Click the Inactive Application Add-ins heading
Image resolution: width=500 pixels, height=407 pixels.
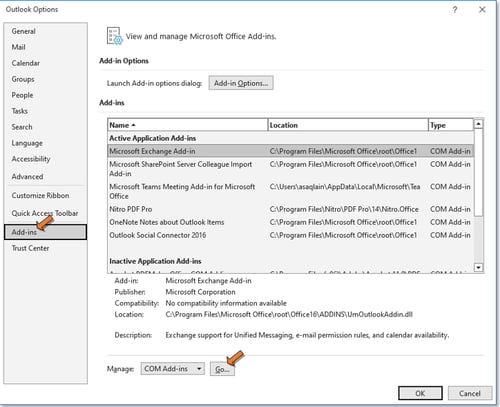[x=155, y=261]
